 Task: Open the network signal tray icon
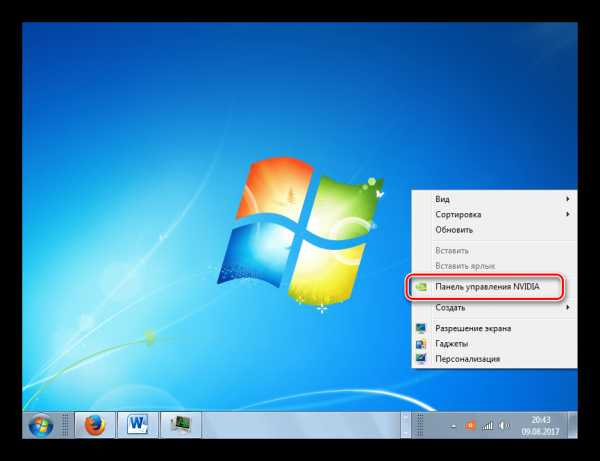(x=487, y=425)
